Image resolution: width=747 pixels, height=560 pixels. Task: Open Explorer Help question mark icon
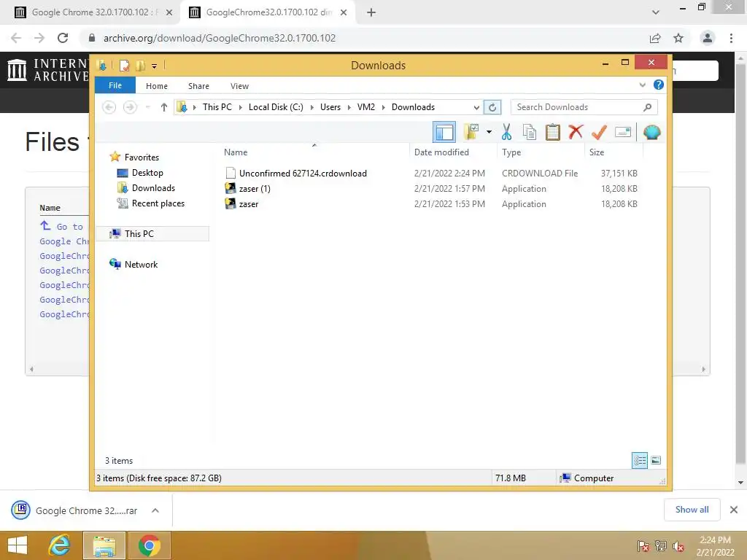[659, 85]
